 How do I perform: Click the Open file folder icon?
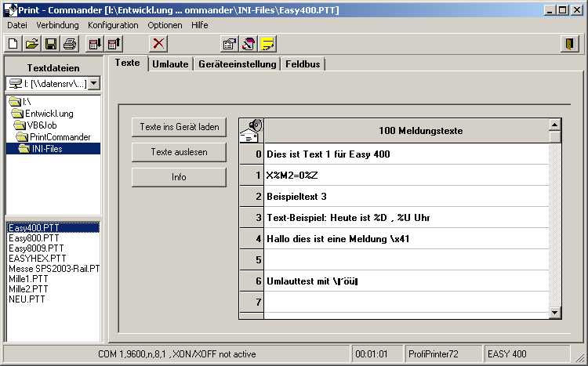[x=31, y=44]
